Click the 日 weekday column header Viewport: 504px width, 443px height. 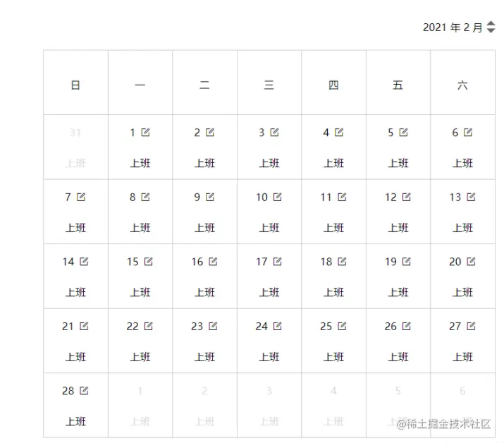tap(75, 85)
